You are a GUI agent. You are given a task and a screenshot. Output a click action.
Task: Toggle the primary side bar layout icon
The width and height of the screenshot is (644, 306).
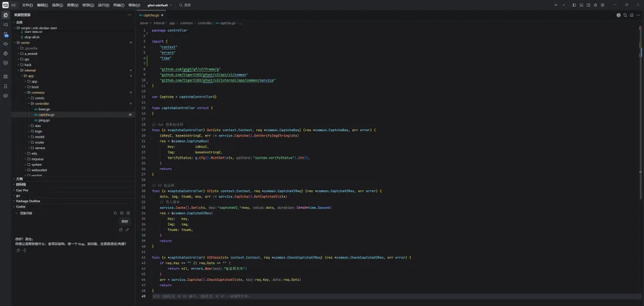pyautogui.click(x=574, y=5)
